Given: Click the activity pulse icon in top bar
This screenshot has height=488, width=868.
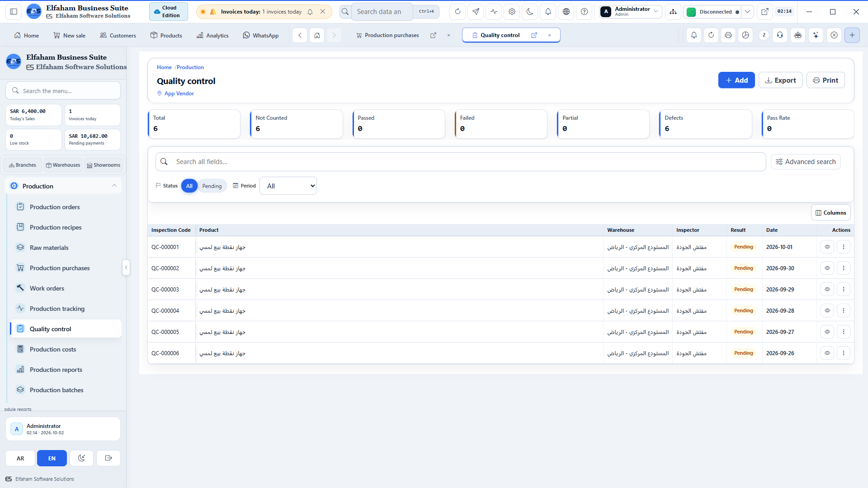Looking at the screenshot, I should click(x=494, y=12).
